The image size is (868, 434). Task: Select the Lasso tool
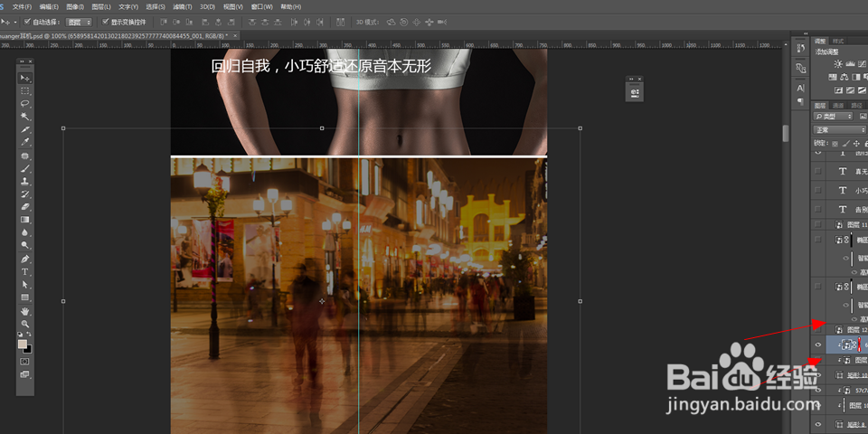[25, 103]
